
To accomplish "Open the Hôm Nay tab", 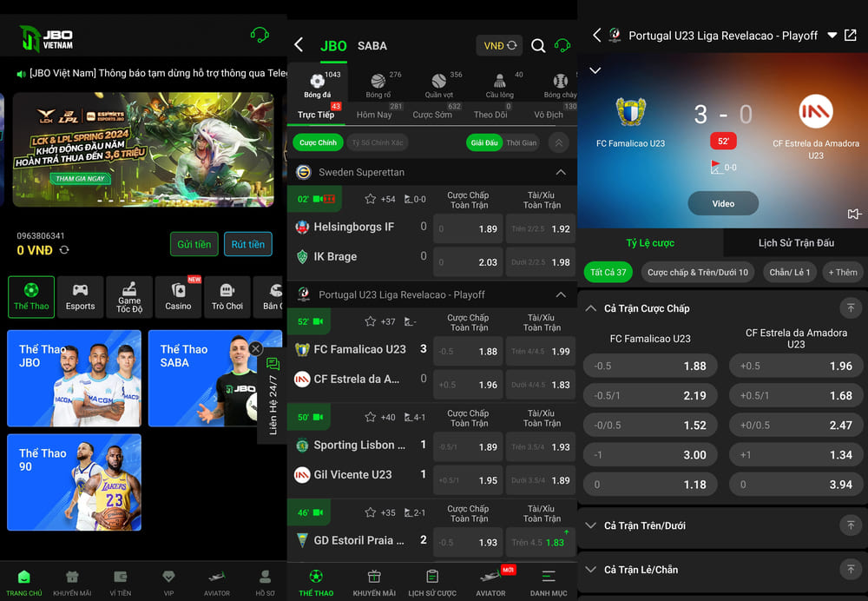I will click(x=374, y=115).
